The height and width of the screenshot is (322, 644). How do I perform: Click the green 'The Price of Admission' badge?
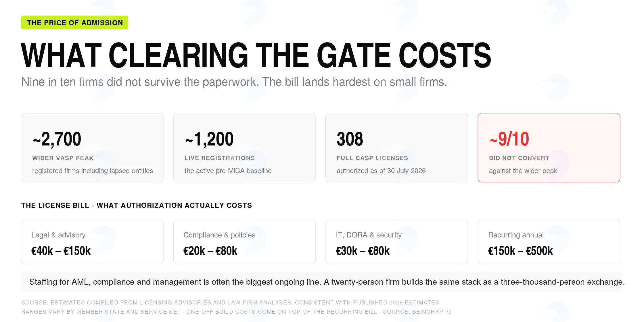tap(75, 23)
